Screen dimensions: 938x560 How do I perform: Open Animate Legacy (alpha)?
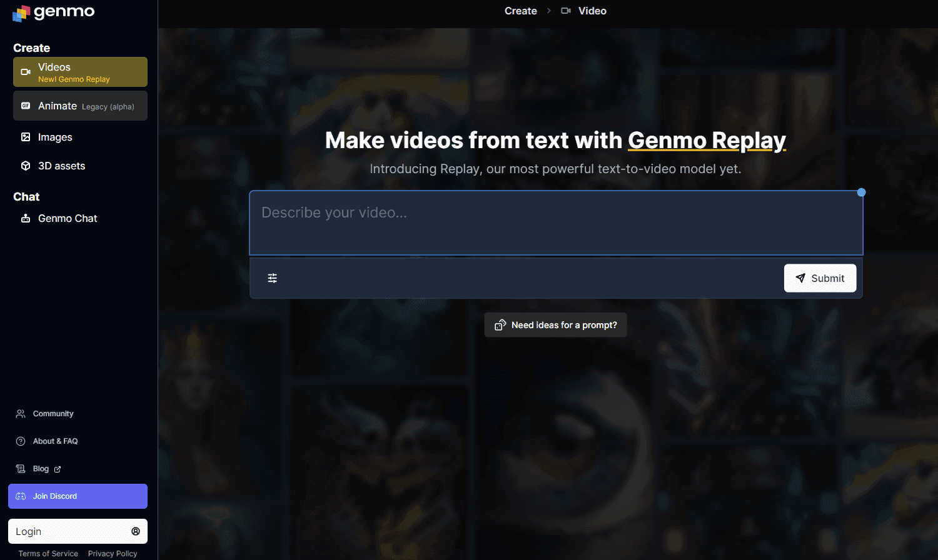click(x=80, y=106)
